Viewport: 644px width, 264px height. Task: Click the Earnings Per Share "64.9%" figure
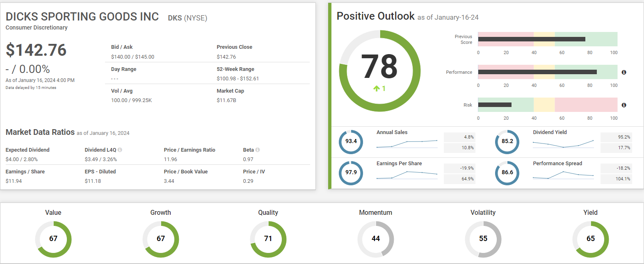468,179
